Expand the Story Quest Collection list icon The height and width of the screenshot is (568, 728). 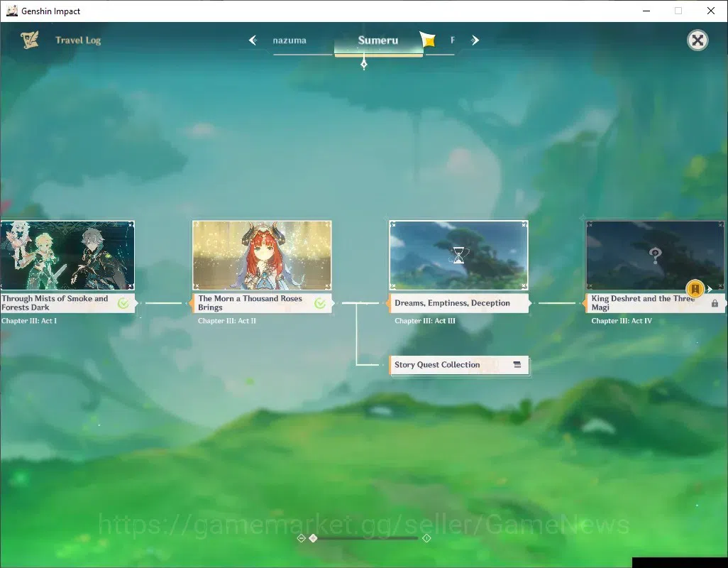517,364
